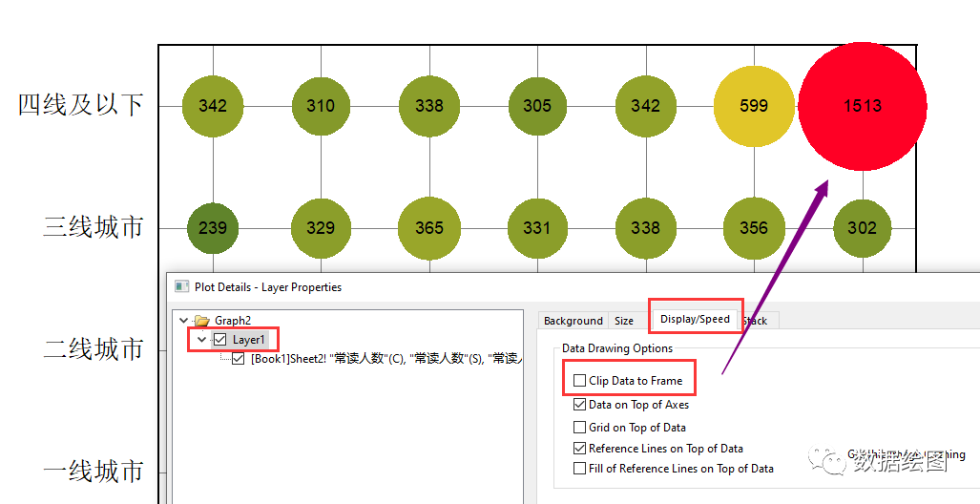Open the Size tab

point(623,321)
